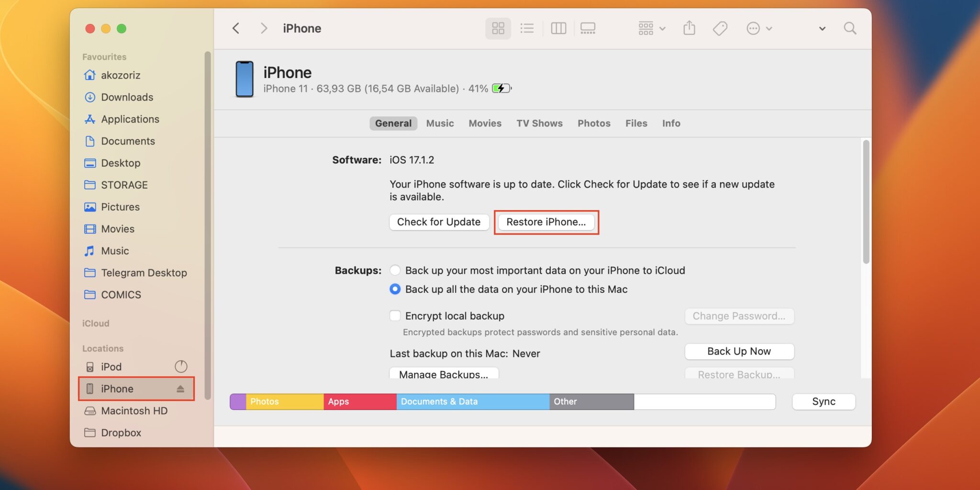Click Back Up Now button
Image resolution: width=980 pixels, height=490 pixels.
(739, 351)
